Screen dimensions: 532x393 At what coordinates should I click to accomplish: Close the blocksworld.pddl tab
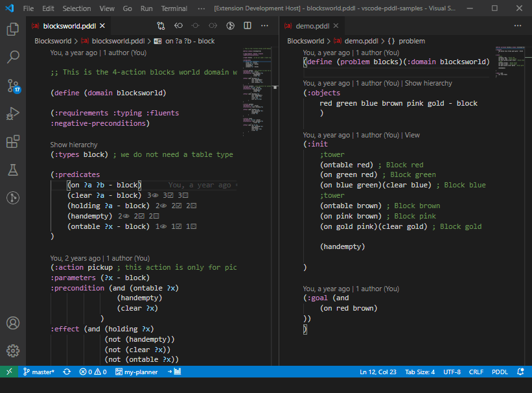pyautogui.click(x=102, y=26)
